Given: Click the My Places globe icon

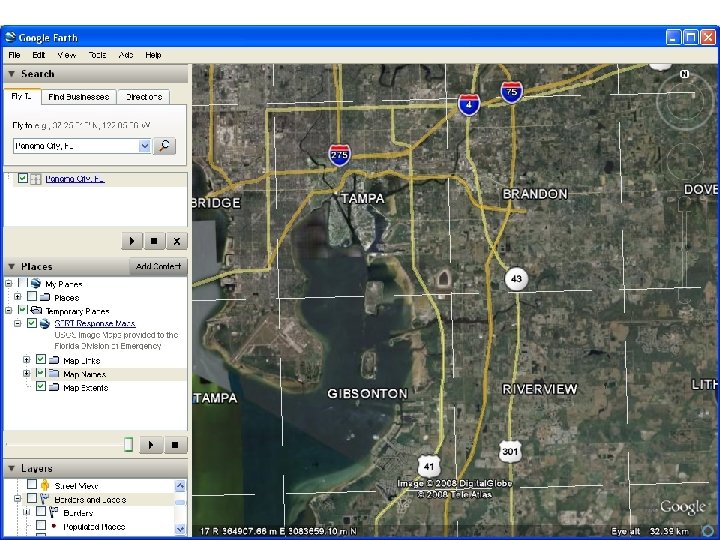Looking at the screenshot, I should click(36, 283).
